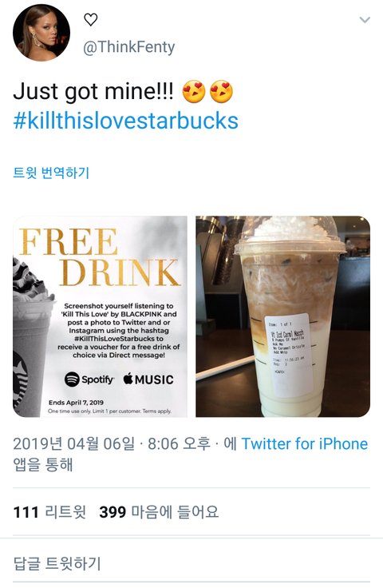Click the Starbucks siren logo on the grey cup
The image size is (383, 588).
point(20,379)
